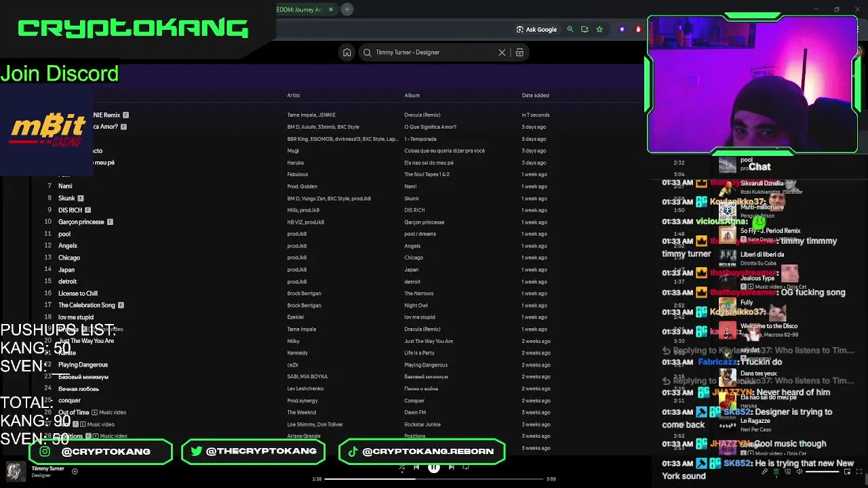
Task: Open artist Tame Impala, JENNIE
Action: (x=311, y=115)
